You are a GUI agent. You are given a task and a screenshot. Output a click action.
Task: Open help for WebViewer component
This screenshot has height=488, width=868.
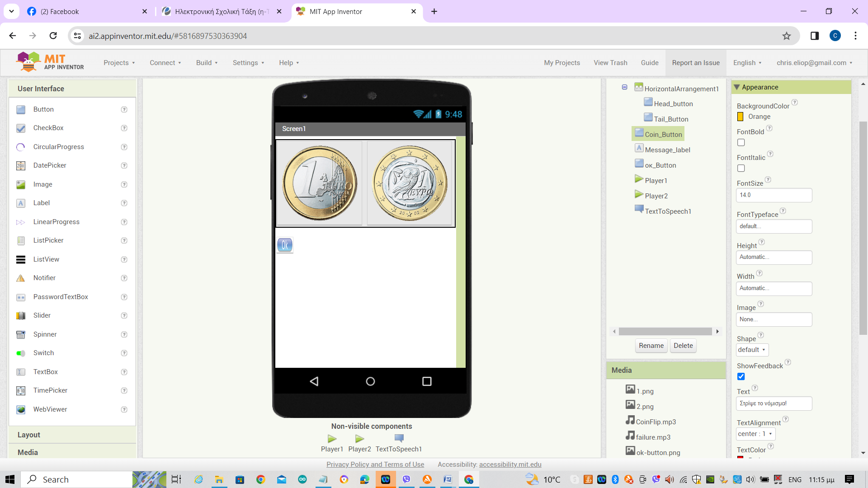[124, 409]
